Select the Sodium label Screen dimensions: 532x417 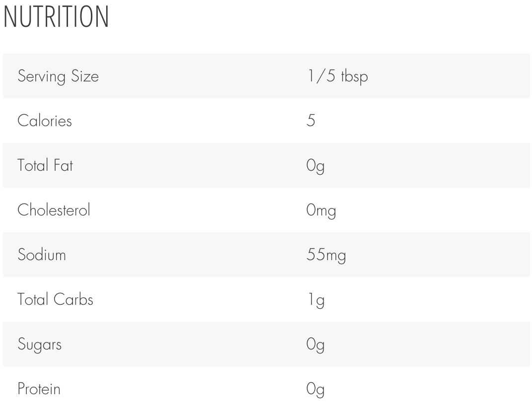pos(42,255)
